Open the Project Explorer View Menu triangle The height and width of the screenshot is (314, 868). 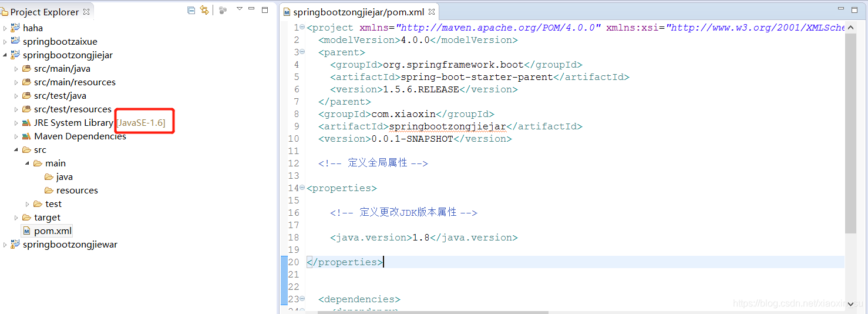click(239, 9)
